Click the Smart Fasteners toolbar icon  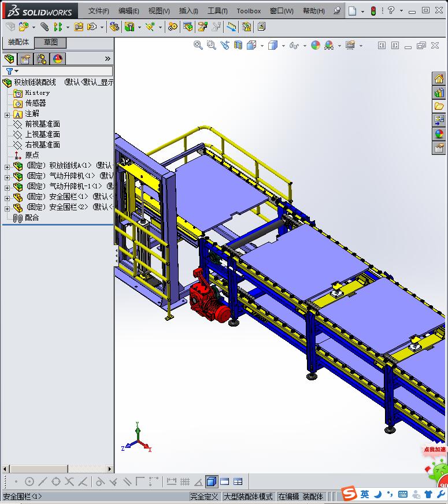[79, 27]
